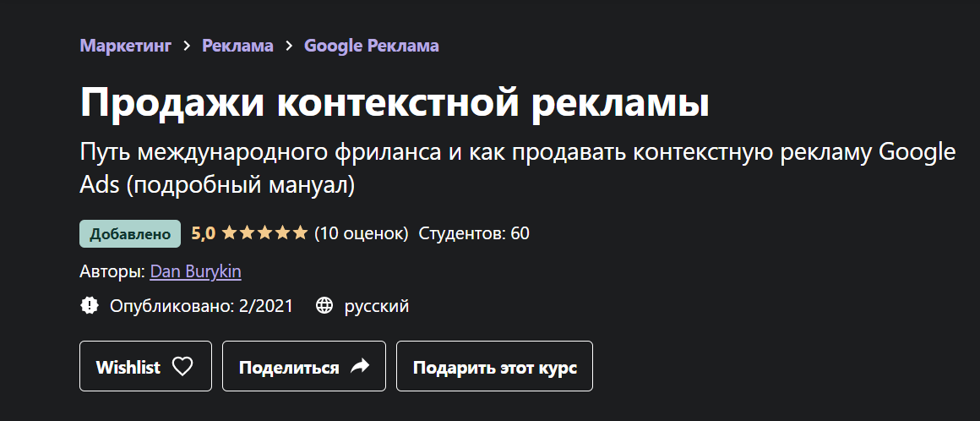Click the русский language label
Image resolution: width=980 pixels, height=421 pixels.
(x=377, y=306)
